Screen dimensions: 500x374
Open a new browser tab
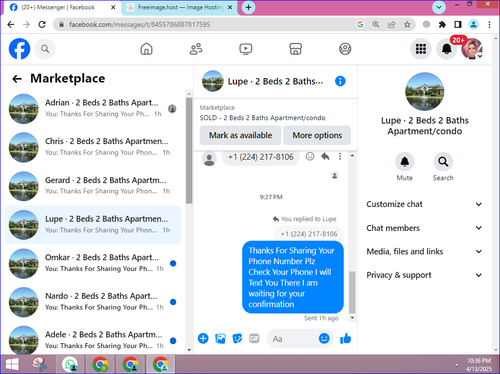[248, 7]
